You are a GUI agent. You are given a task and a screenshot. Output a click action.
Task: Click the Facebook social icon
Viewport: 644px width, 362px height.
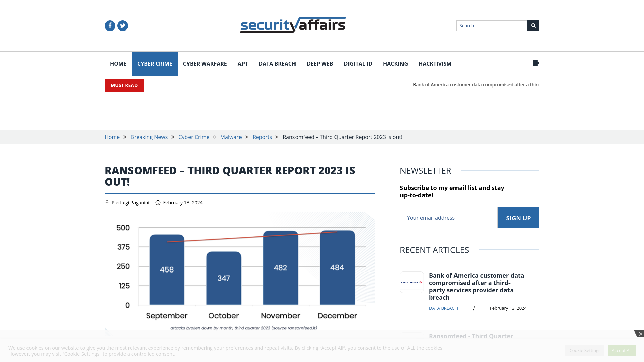pyautogui.click(x=110, y=25)
